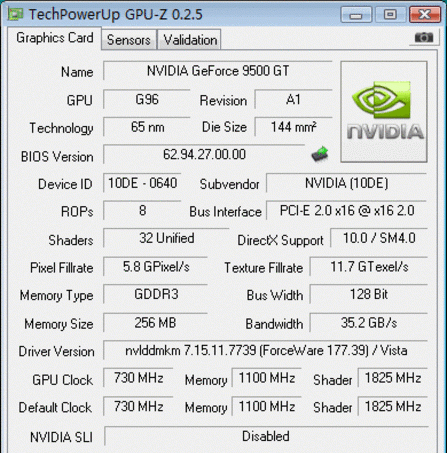Open the Validation tab
Screen dimensions: 447x453
(x=190, y=40)
